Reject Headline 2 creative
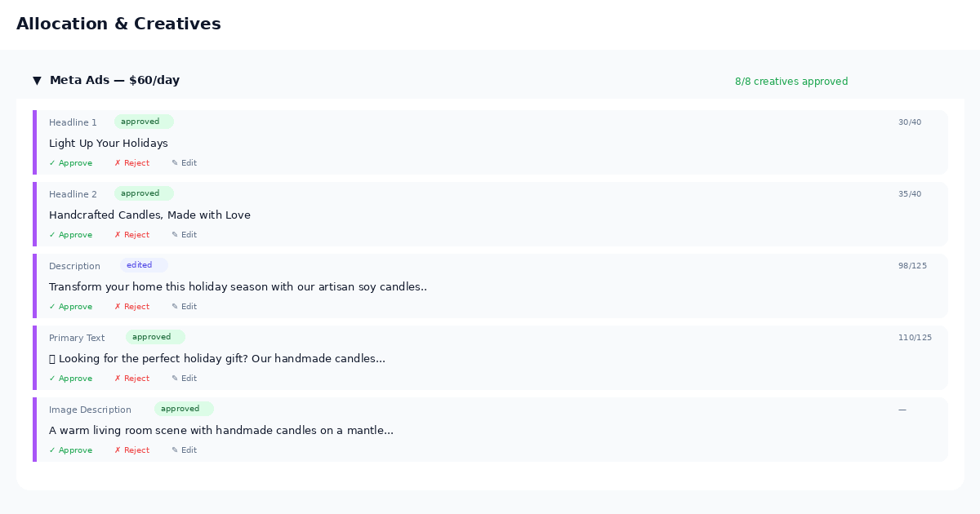This screenshot has height=514, width=980. click(131, 235)
